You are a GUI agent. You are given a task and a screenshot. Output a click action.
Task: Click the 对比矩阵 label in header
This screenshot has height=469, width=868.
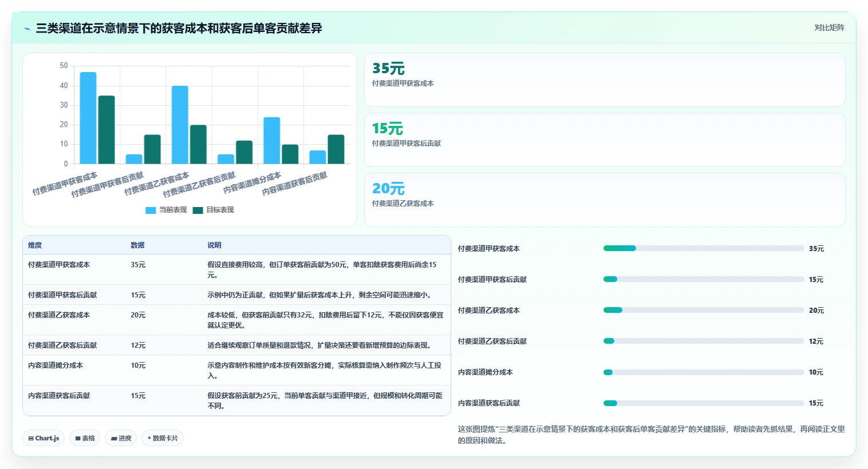(829, 27)
